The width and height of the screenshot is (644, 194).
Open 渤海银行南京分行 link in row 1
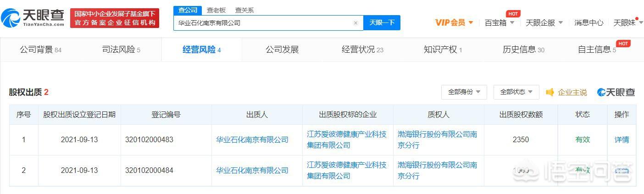pos(437,140)
